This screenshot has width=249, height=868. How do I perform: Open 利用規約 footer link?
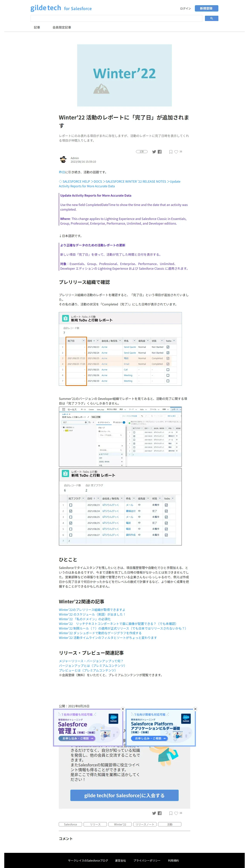point(173,860)
